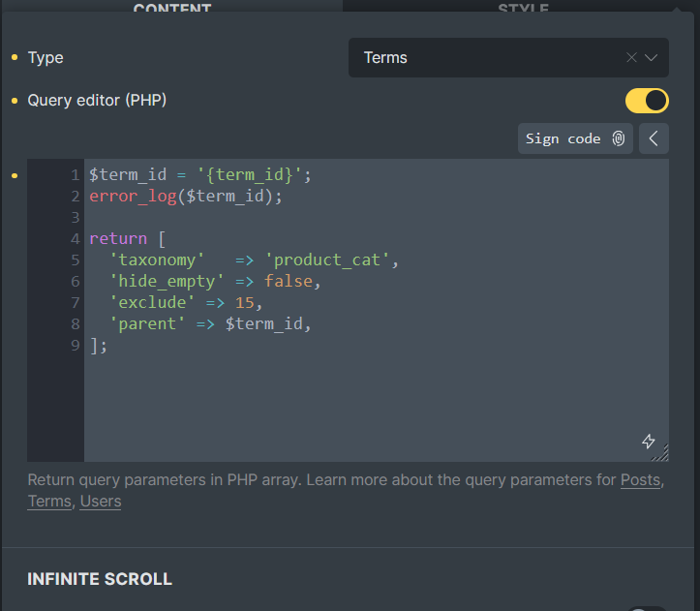This screenshot has width=700, height=611.
Task: Click the yellow dot beside Type
Action: (15, 57)
